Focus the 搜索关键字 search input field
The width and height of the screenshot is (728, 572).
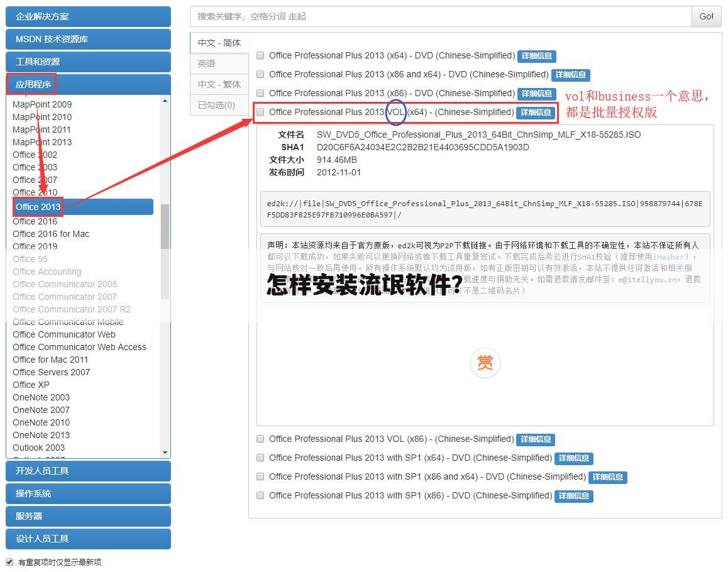point(441,17)
